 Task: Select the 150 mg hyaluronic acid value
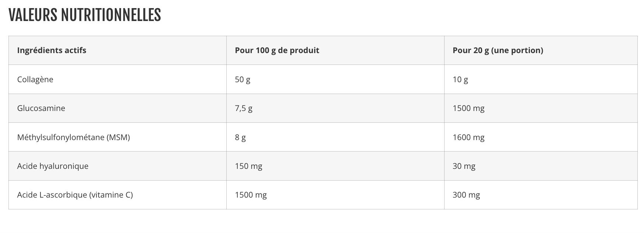pyautogui.click(x=248, y=166)
